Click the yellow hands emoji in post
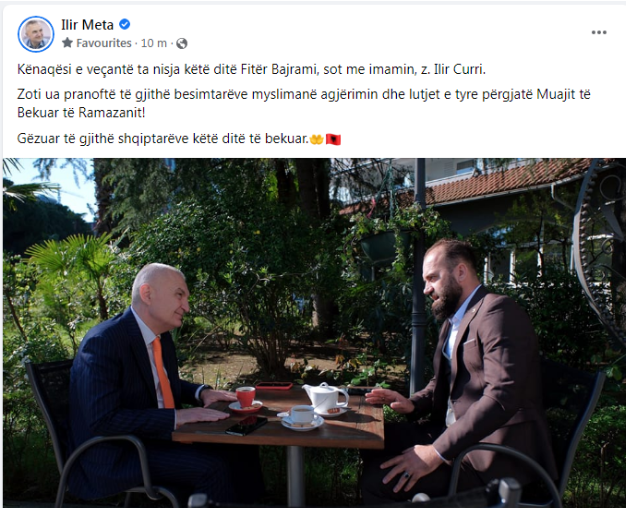This screenshot has width=626, height=508. point(317,139)
